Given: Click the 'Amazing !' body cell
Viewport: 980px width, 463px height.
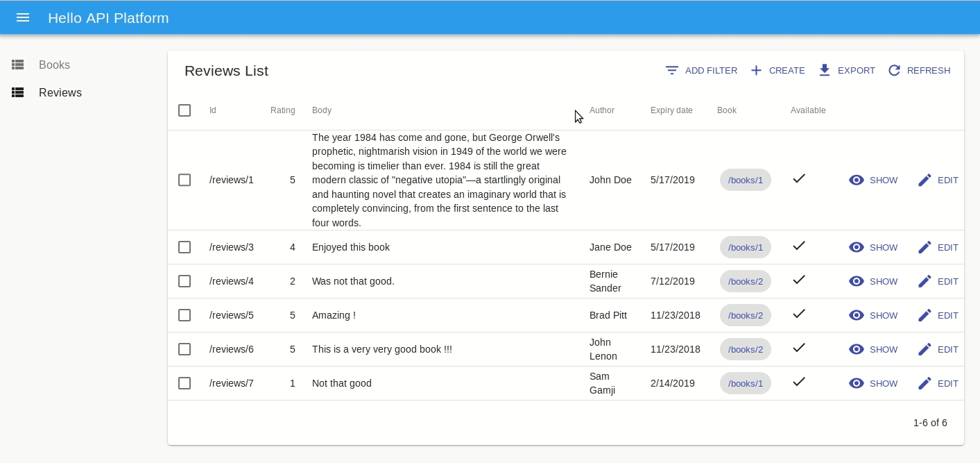Looking at the screenshot, I should click(x=334, y=315).
